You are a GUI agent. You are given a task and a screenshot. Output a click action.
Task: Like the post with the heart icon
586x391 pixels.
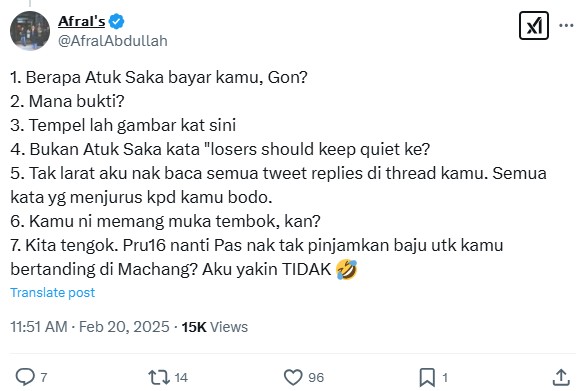[x=293, y=377]
